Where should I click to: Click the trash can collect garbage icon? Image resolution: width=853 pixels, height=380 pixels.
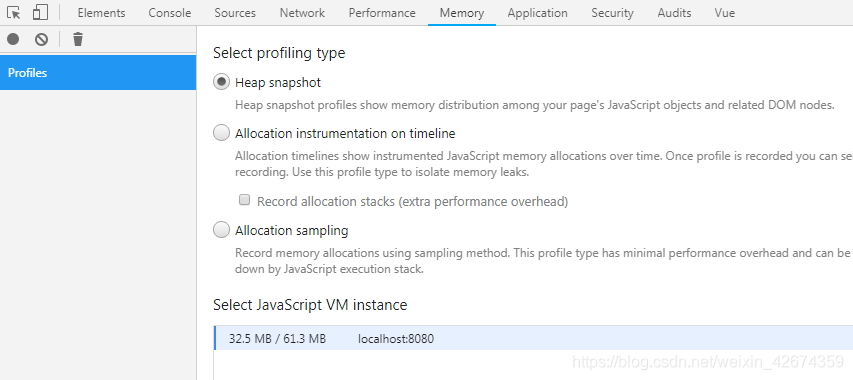78,39
